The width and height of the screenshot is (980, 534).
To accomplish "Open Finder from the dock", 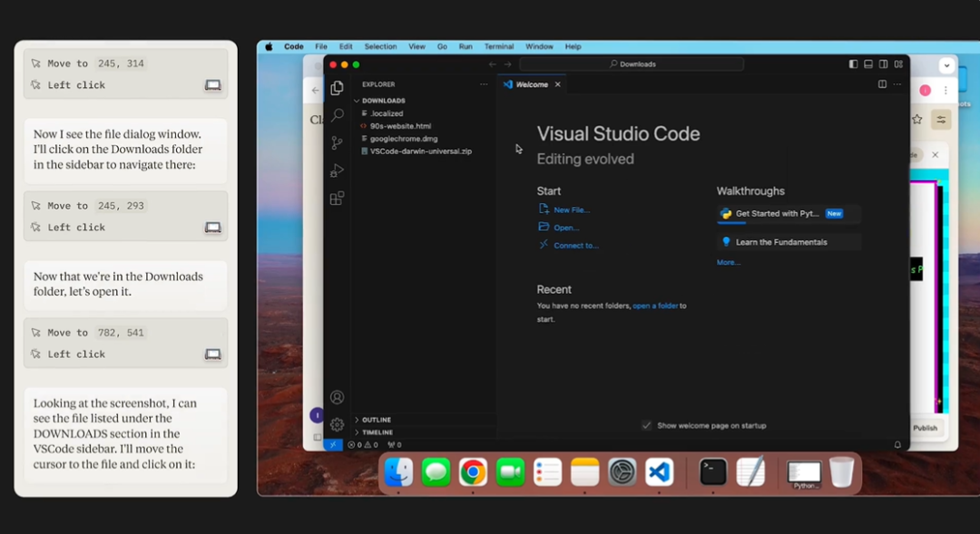I will click(x=398, y=472).
